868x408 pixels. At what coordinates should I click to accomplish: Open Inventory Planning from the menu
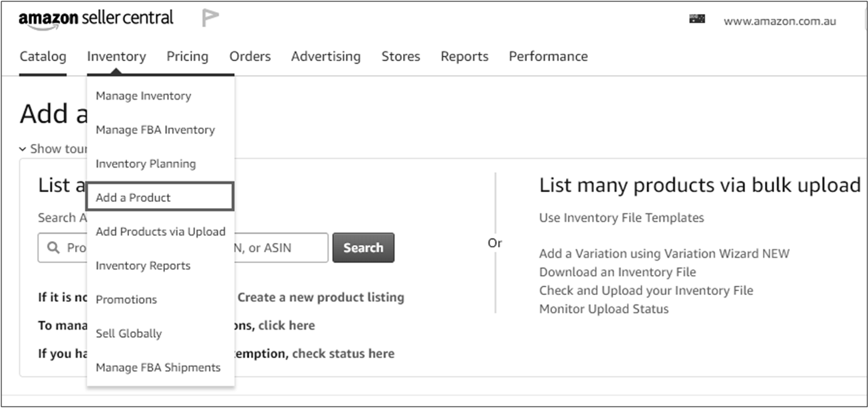tap(146, 163)
